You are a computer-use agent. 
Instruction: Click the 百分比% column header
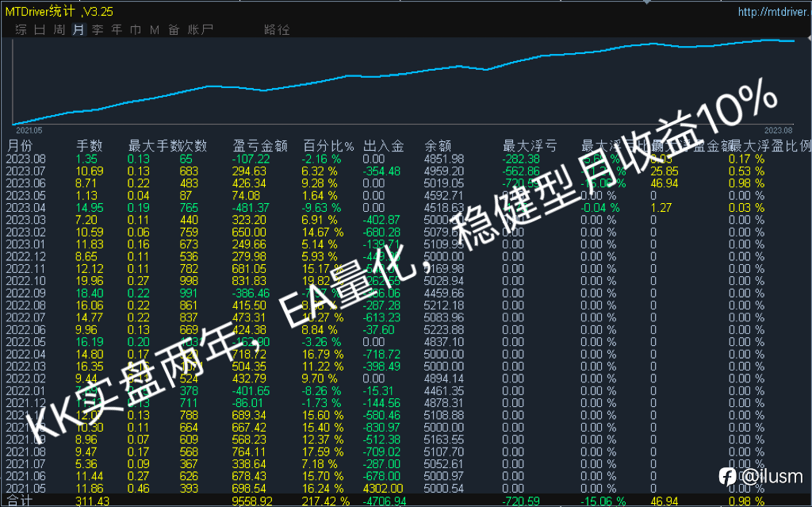pos(328,146)
